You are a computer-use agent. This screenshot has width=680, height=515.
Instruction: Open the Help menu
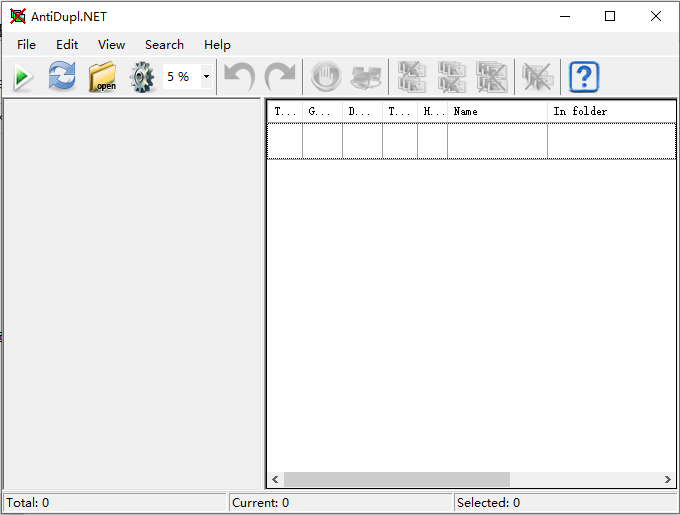tap(217, 44)
